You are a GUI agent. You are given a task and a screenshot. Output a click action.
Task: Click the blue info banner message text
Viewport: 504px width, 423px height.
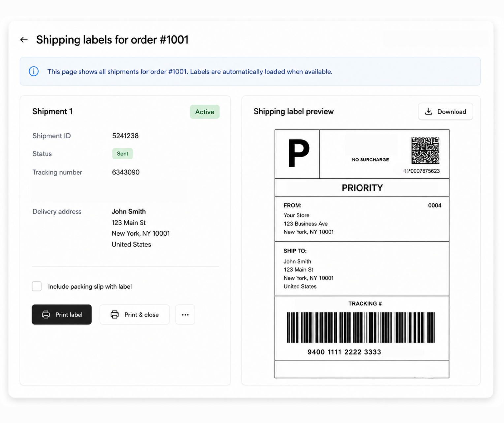pos(190,72)
